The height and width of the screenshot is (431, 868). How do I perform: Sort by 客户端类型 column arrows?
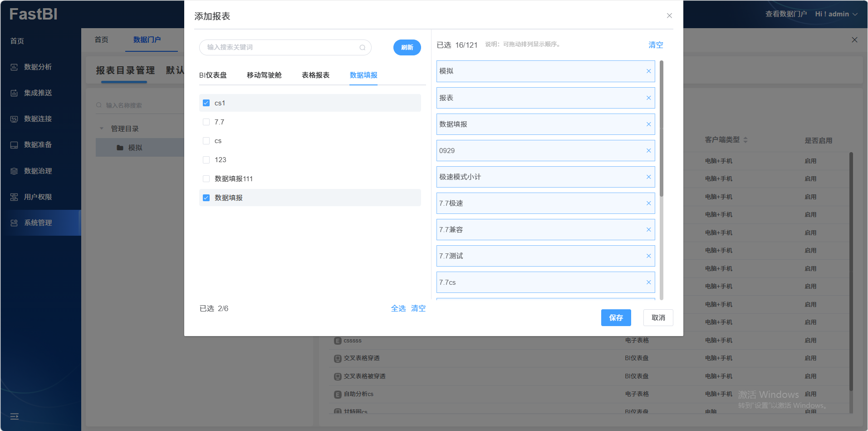[x=745, y=140]
